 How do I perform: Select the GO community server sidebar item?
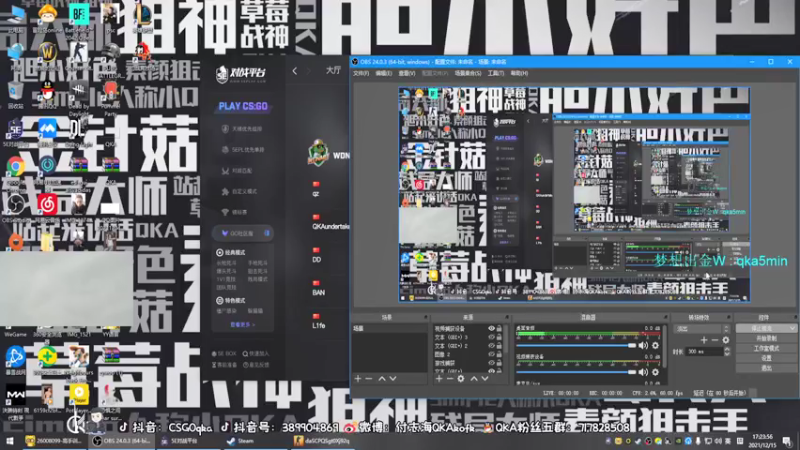point(243,233)
